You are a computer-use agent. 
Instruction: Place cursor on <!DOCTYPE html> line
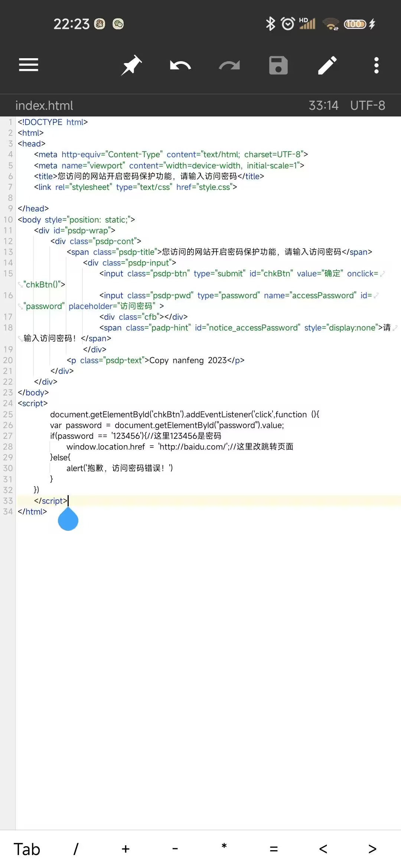tap(53, 122)
